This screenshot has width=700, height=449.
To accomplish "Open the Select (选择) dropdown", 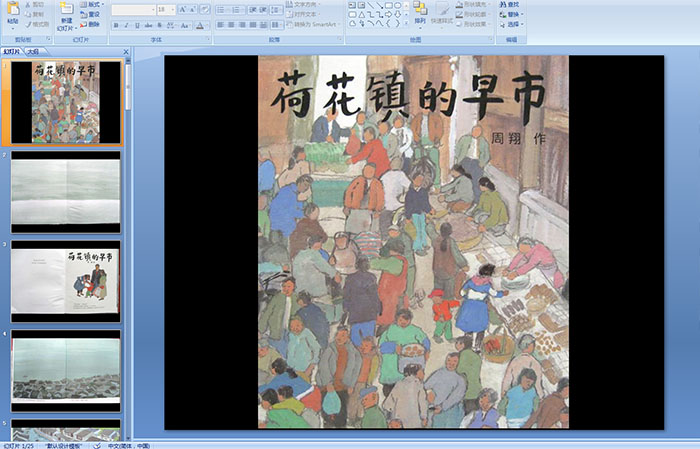I will 512,24.
